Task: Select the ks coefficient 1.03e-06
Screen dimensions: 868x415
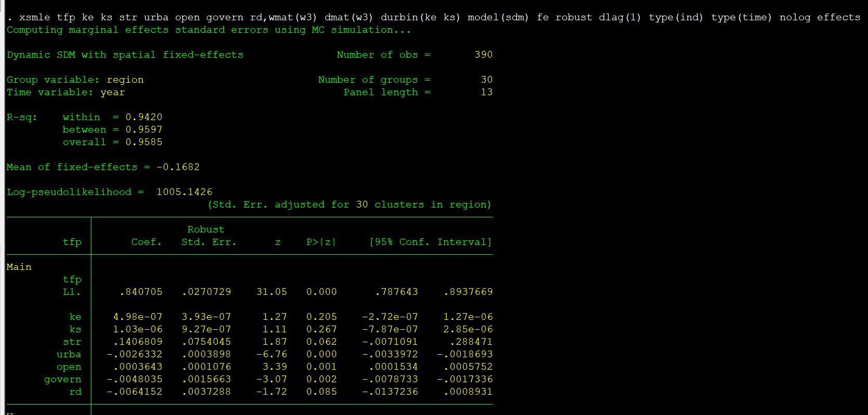Action: click(x=138, y=329)
